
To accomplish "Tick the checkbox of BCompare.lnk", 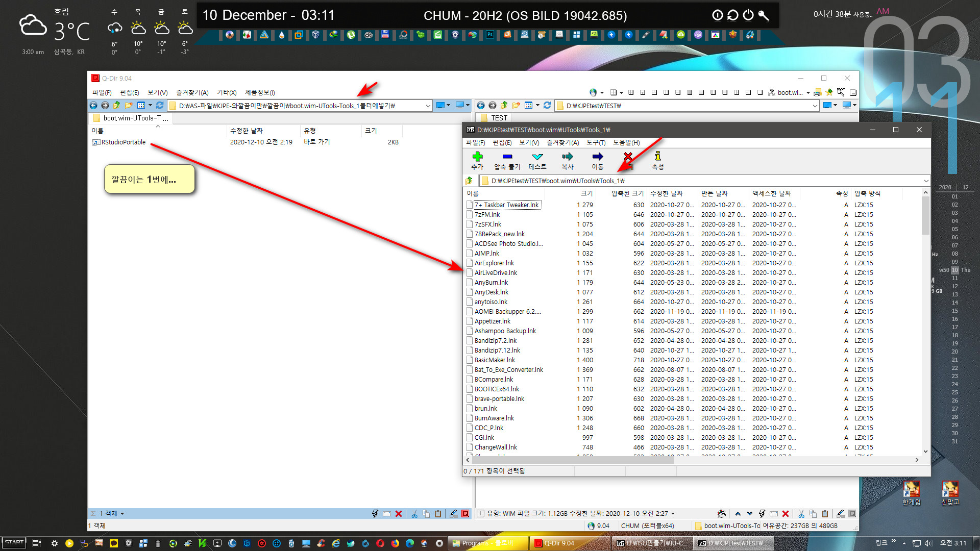I will pyautogui.click(x=470, y=380).
